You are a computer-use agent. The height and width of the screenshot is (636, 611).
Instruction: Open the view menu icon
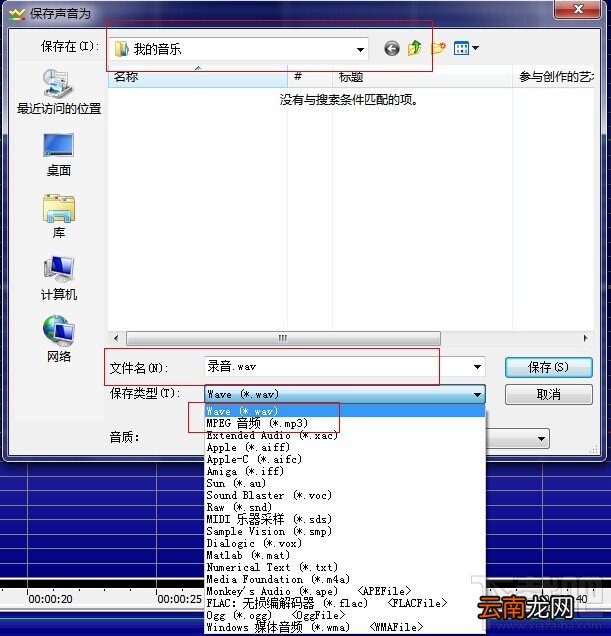tap(466, 48)
